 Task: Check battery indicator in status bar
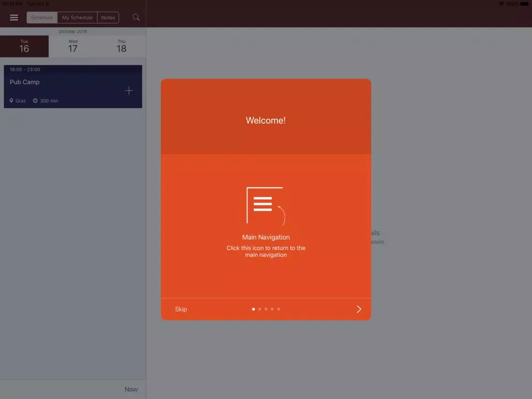click(x=525, y=4)
